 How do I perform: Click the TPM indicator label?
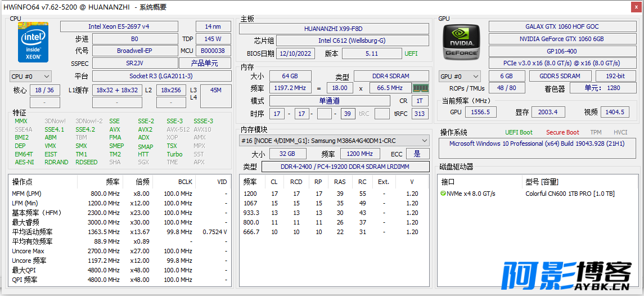point(596,132)
